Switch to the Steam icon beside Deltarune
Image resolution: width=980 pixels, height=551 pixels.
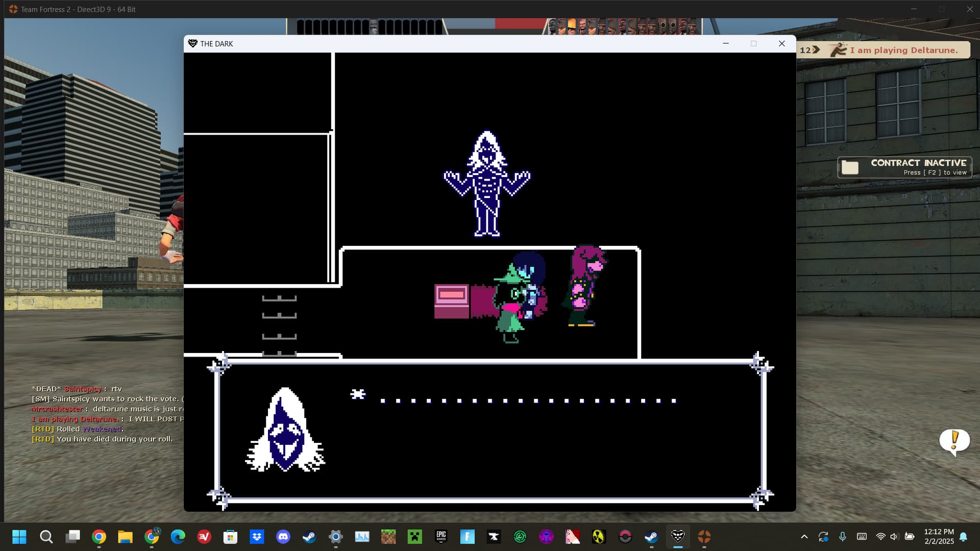point(651,537)
